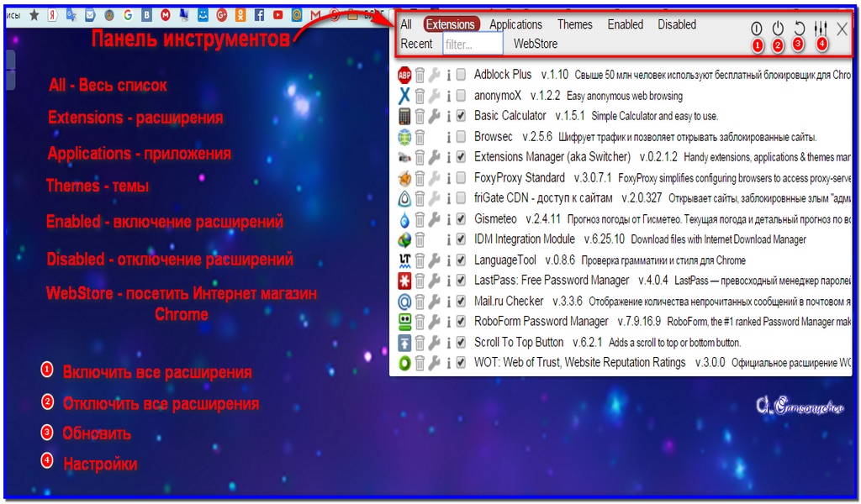Enable the Adblock Plus checkbox

[x=462, y=74]
